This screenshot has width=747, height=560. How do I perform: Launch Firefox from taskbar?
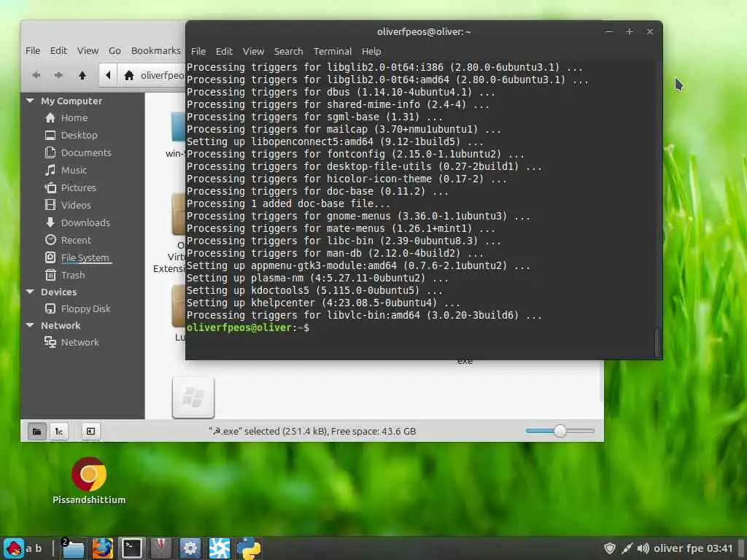102,548
